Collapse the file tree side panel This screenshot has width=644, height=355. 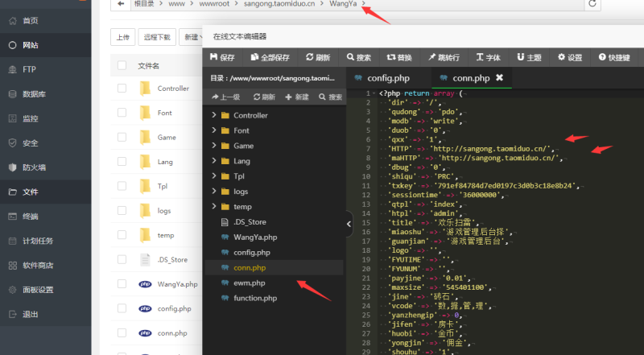click(349, 224)
